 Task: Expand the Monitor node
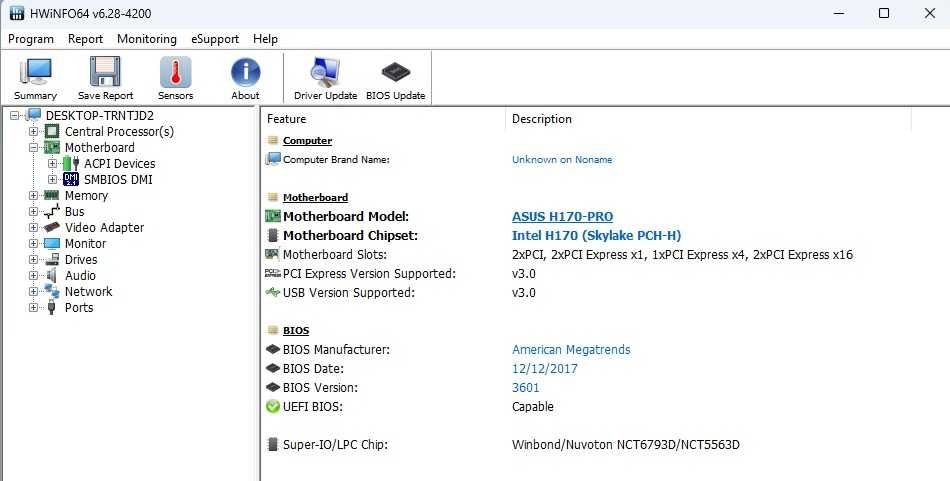coord(33,244)
